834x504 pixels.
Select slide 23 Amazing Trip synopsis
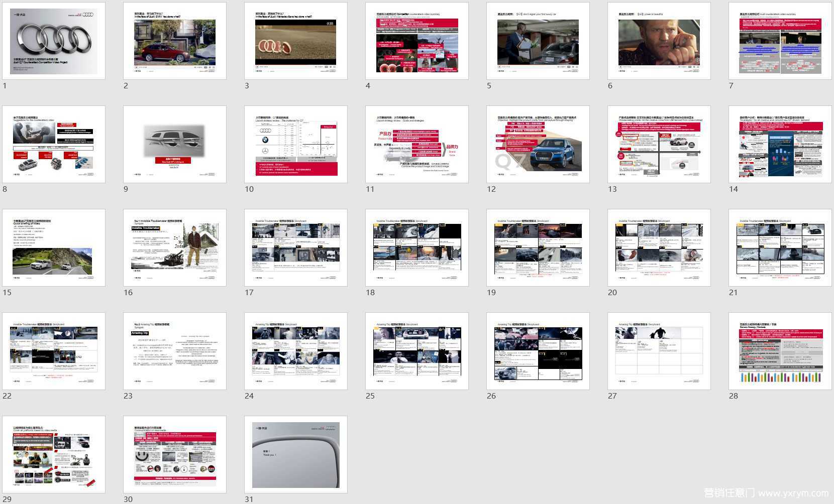pos(175,351)
